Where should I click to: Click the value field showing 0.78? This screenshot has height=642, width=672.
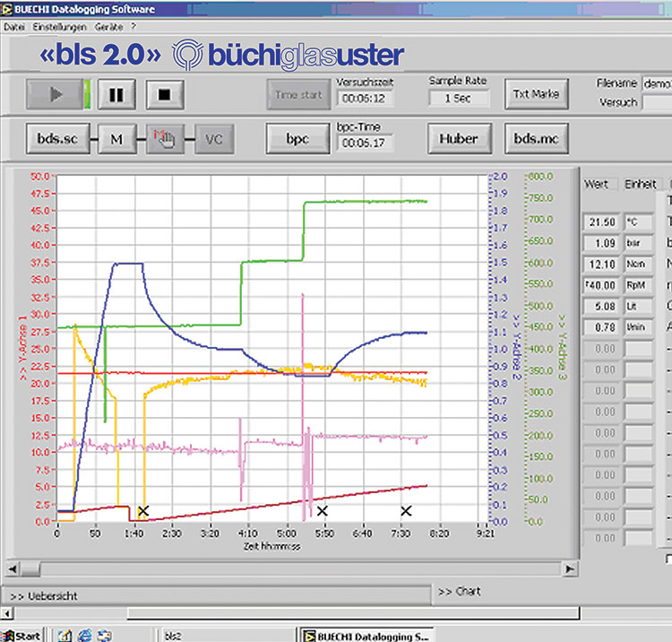click(x=601, y=327)
